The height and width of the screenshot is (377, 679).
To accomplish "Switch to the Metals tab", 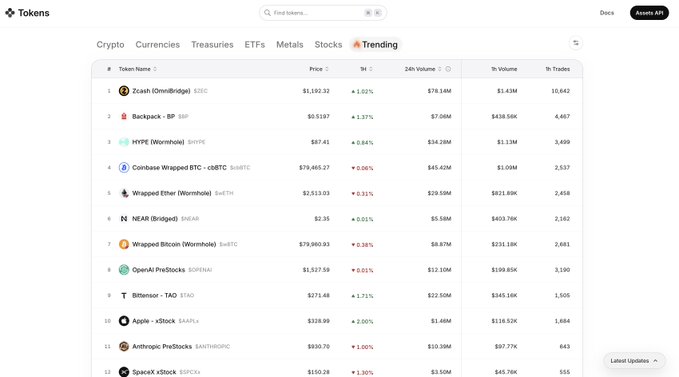I will tap(290, 45).
